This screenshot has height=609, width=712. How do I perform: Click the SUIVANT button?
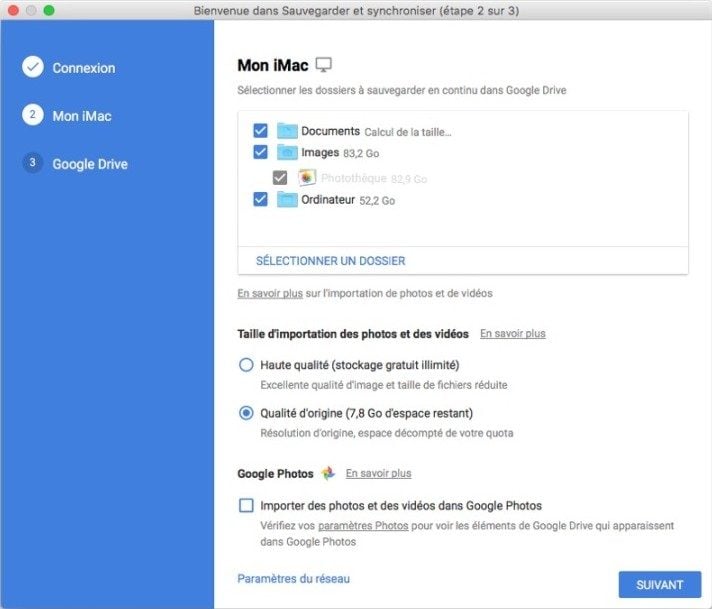[660, 584]
